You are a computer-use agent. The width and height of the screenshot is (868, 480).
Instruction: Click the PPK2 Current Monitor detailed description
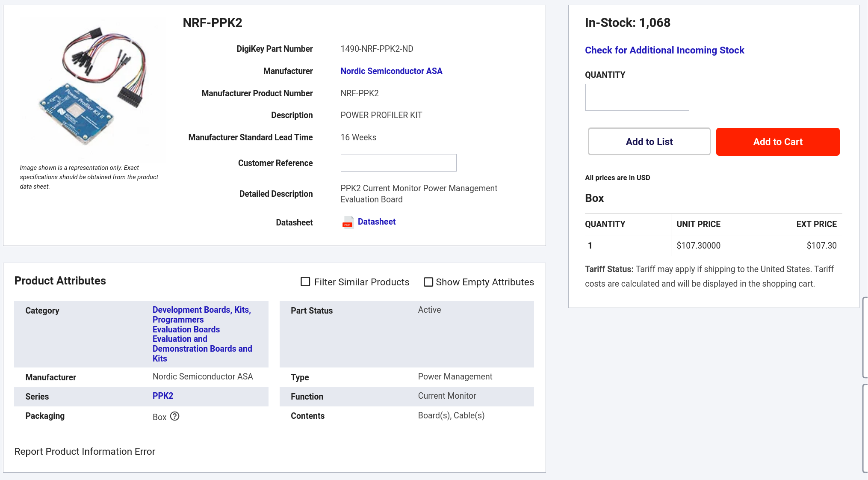(419, 194)
